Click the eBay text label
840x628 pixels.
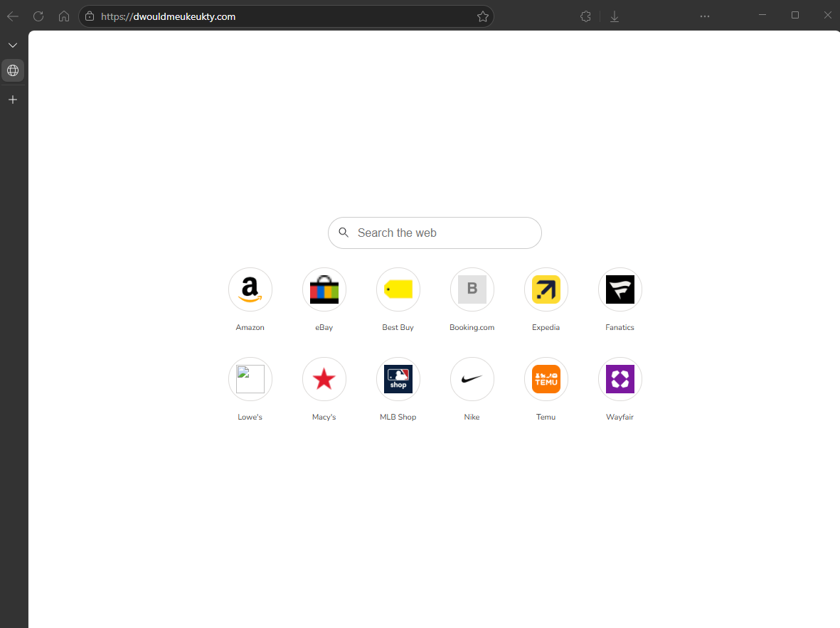coord(324,327)
